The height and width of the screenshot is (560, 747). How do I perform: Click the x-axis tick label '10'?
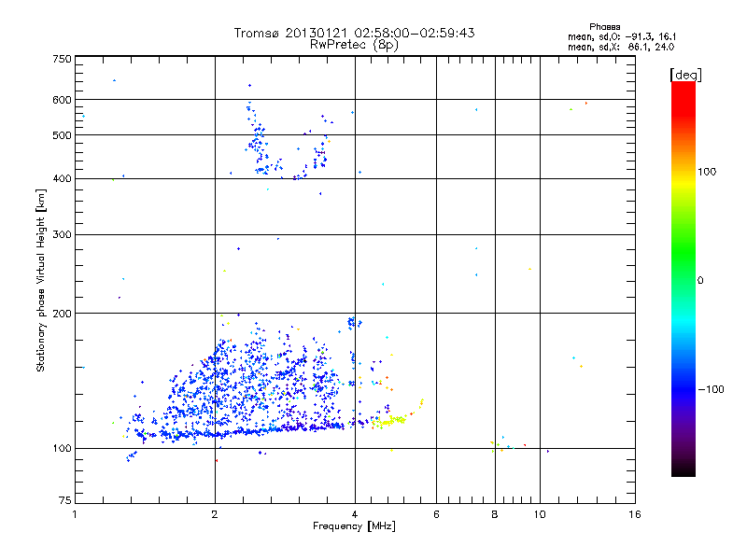(540, 514)
